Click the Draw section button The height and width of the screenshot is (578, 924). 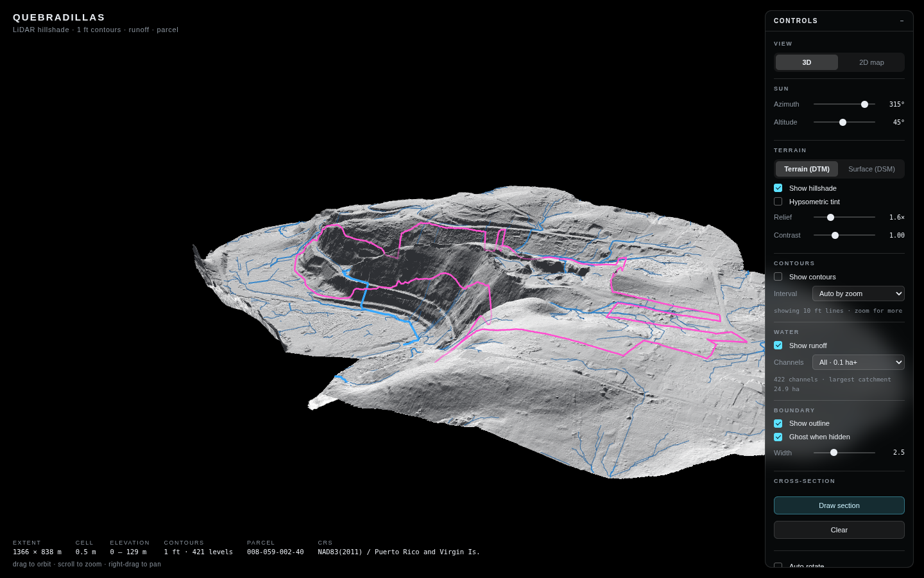839,505
